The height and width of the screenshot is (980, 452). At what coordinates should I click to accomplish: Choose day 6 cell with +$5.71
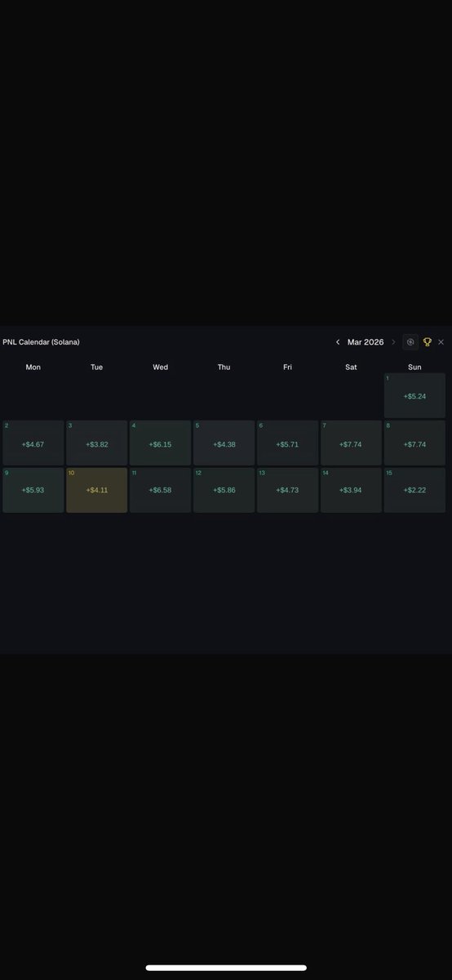(x=287, y=443)
